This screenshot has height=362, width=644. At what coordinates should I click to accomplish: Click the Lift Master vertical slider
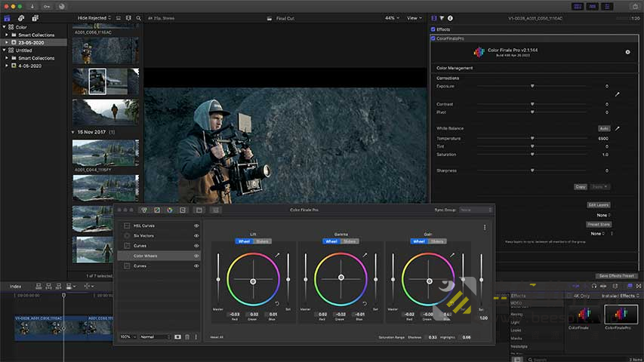tap(218, 279)
